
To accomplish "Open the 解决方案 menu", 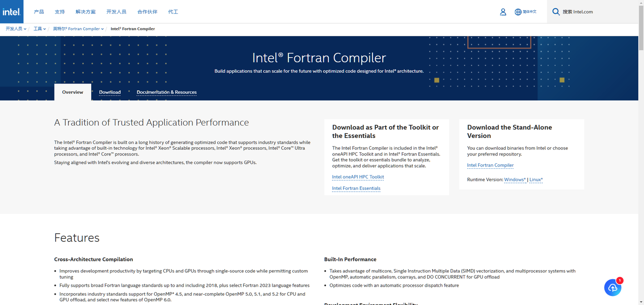I will click(85, 12).
